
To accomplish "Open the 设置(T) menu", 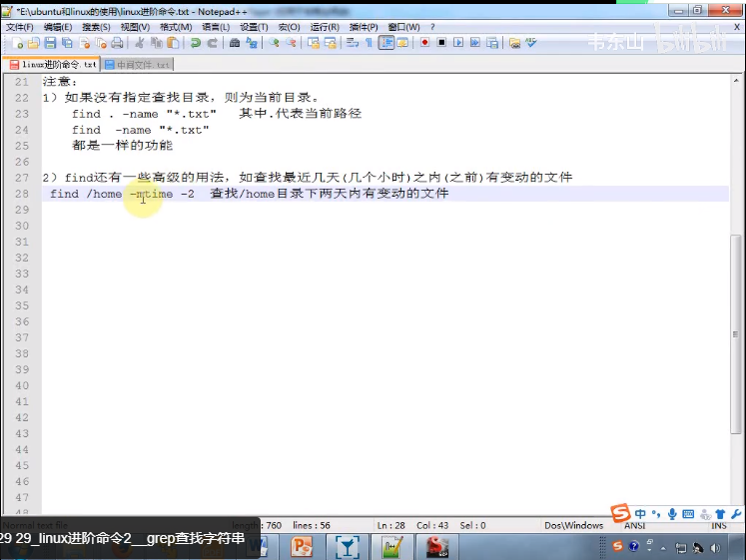I will coord(254,27).
